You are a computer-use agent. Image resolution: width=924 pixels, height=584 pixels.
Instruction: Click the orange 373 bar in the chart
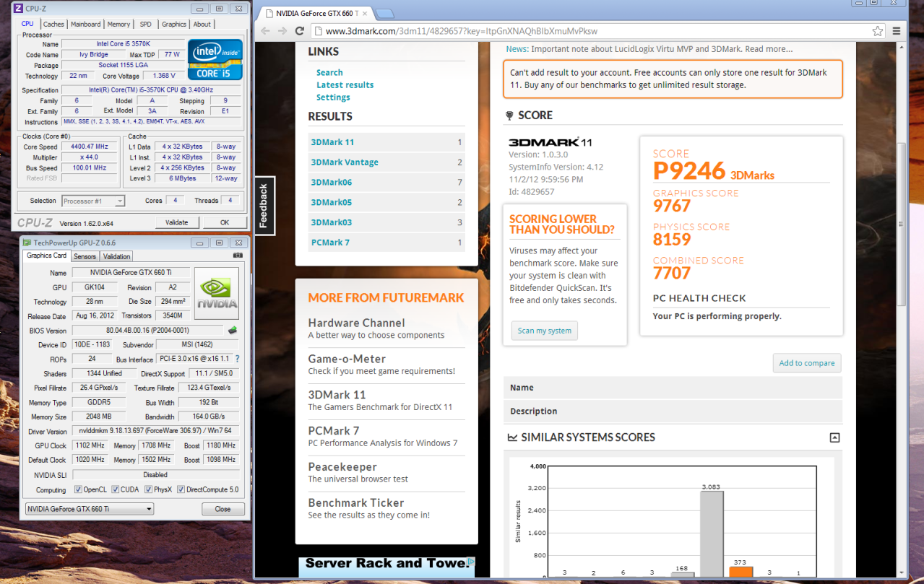click(741, 572)
